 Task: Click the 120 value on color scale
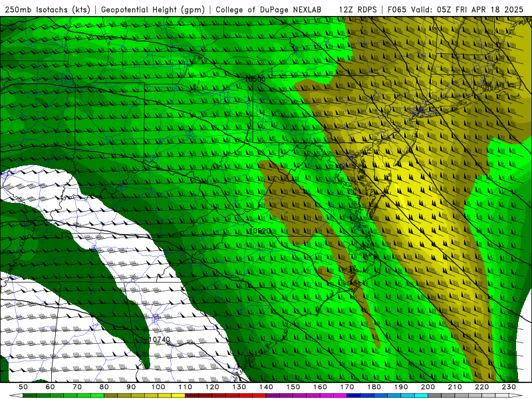tap(212, 387)
